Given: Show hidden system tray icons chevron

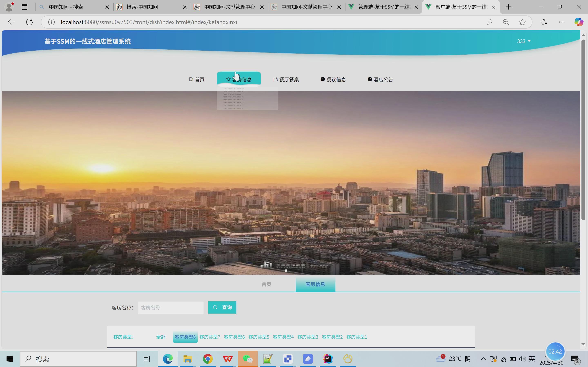Looking at the screenshot, I should coord(483,359).
